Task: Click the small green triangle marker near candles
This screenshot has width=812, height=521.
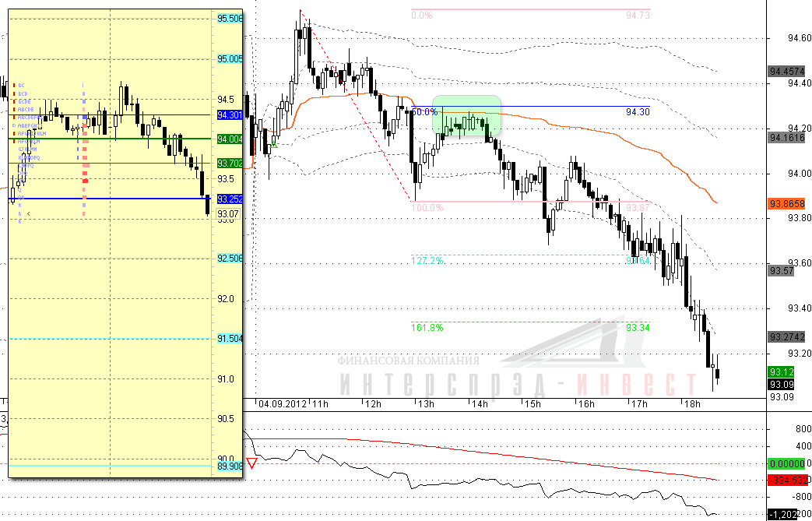Action: click(x=275, y=146)
